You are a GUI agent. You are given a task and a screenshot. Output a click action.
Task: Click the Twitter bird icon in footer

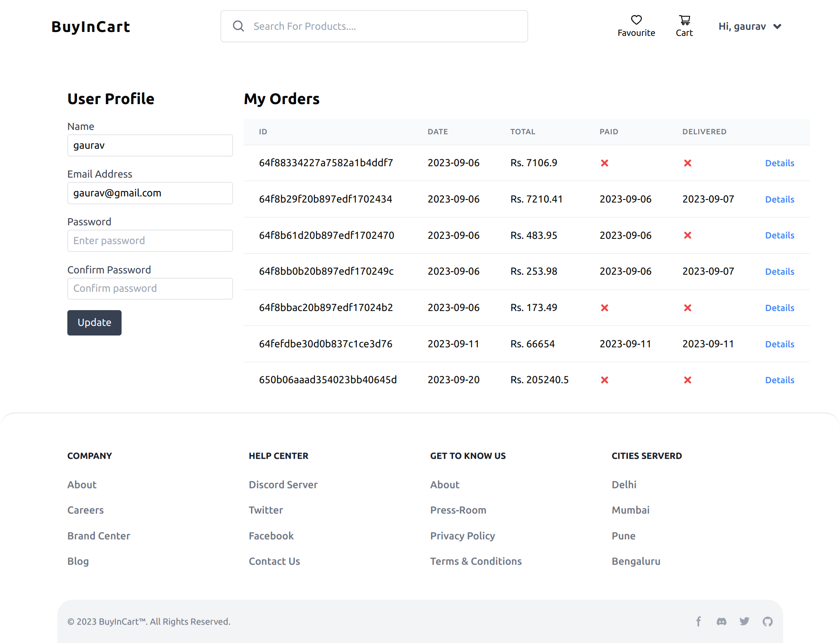tap(744, 622)
